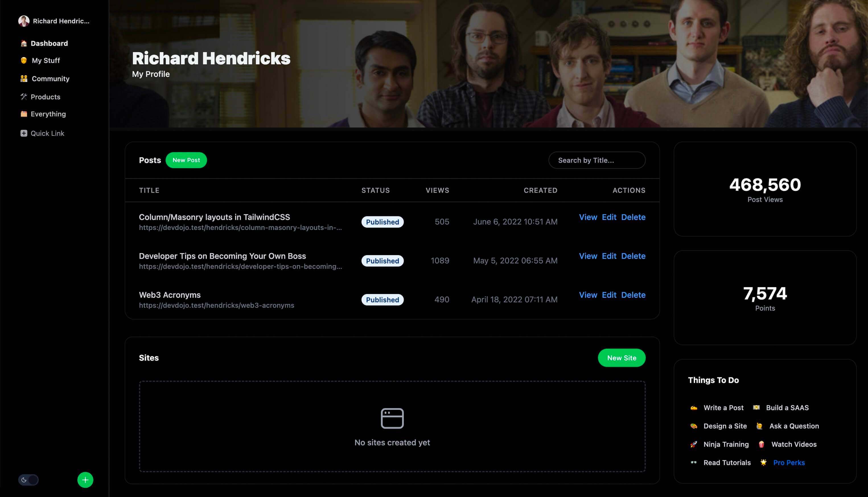Screen dimensions: 868x497
Task: Click the Quick Link icon in sidebar
Action: pyautogui.click(x=23, y=133)
